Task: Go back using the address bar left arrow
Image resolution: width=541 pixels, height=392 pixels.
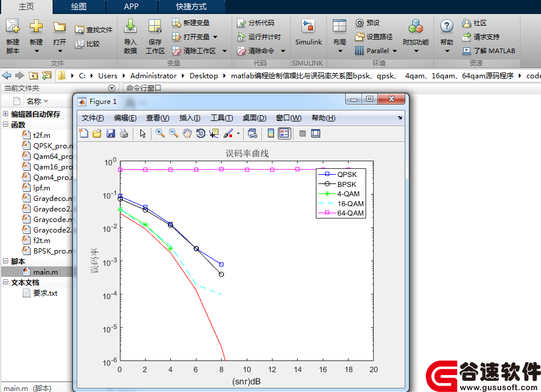Action: coord(6,75)
